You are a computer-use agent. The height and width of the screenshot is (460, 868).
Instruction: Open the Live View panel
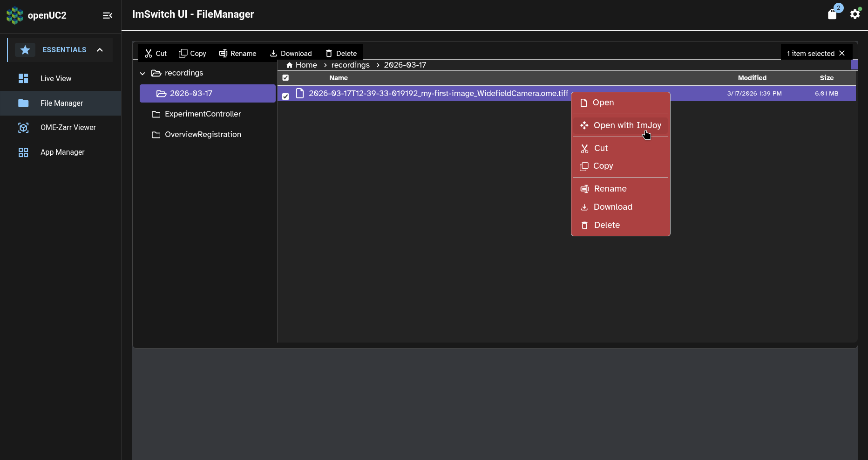pos(55,78)
